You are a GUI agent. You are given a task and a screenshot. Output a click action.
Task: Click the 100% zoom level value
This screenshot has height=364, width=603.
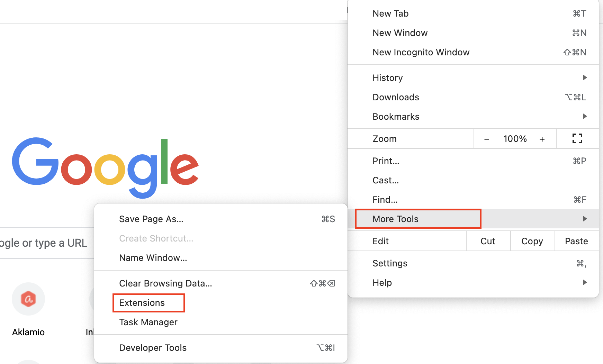pyautogui.click(x=515, y=139)
